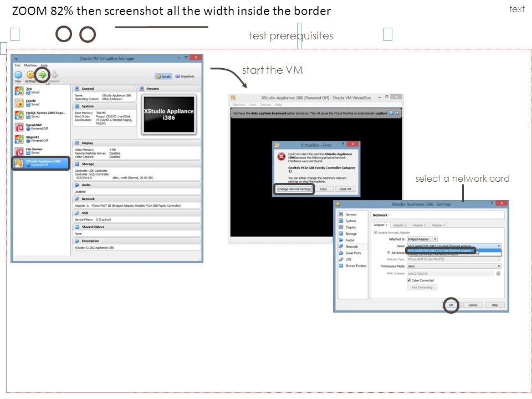Click the Shared folders section icon
Image resolution: width=532 pixels, height=399 pixels.
pos(77,227)
